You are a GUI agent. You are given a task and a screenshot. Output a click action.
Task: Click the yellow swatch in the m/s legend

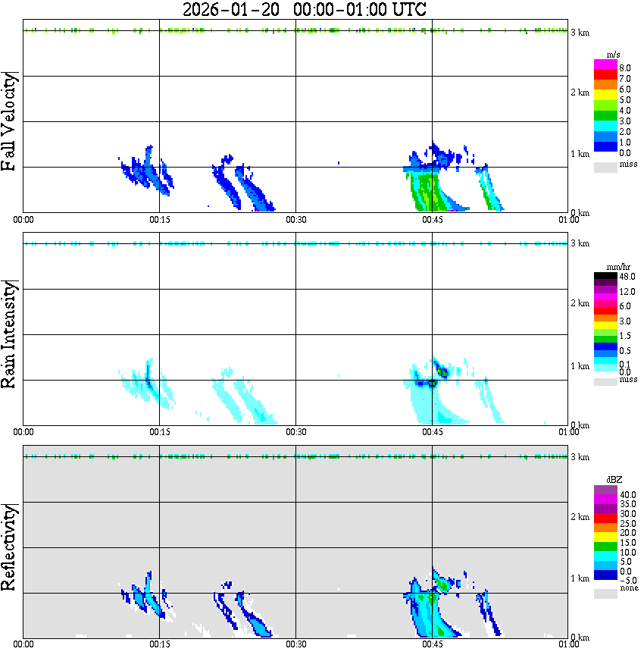[605, 96]
